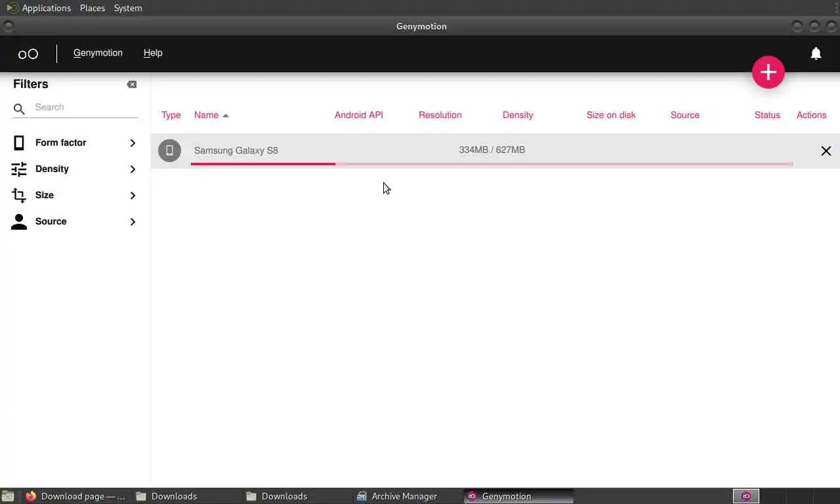Expand the Density filter chevron

pyautogui.click(x=133, y=169)
